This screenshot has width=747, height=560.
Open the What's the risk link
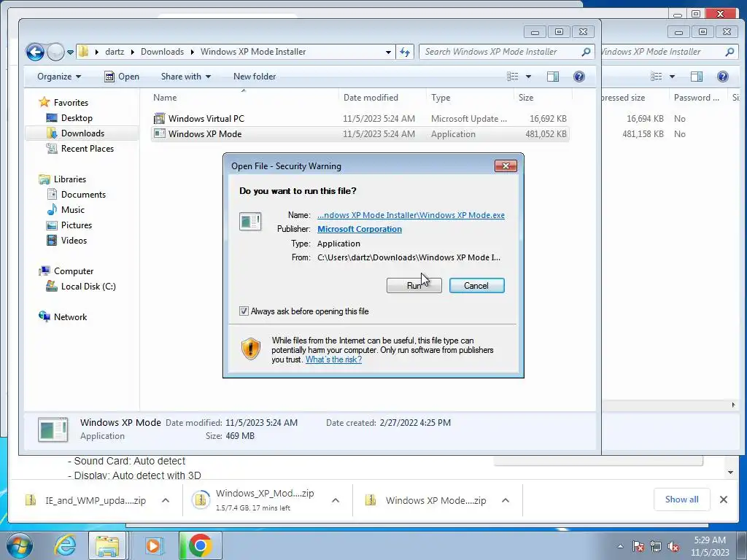(x=333, y=359)
